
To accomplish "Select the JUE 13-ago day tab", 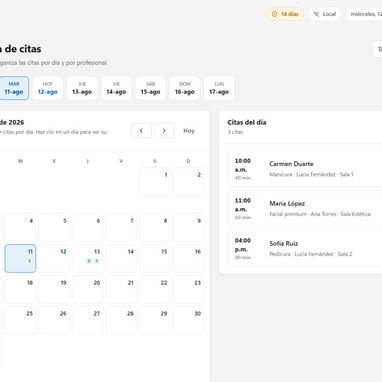I will click(82, 88).
